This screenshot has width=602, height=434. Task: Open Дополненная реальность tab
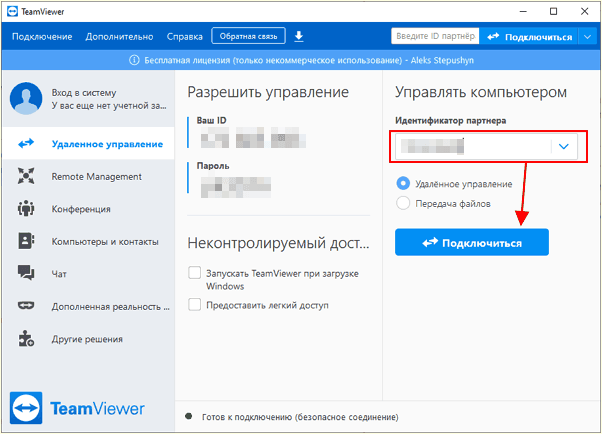point(89,306)
